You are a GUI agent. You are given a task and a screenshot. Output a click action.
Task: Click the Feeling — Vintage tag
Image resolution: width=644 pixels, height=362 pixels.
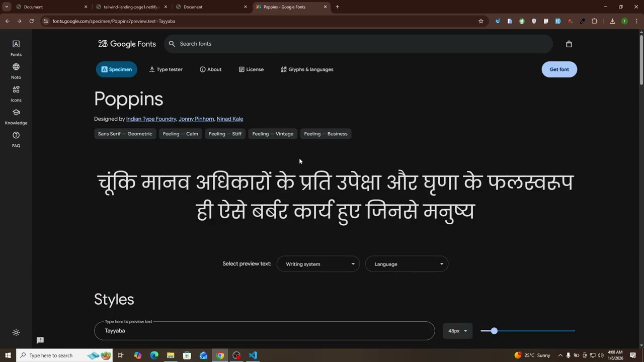[273, 134]
